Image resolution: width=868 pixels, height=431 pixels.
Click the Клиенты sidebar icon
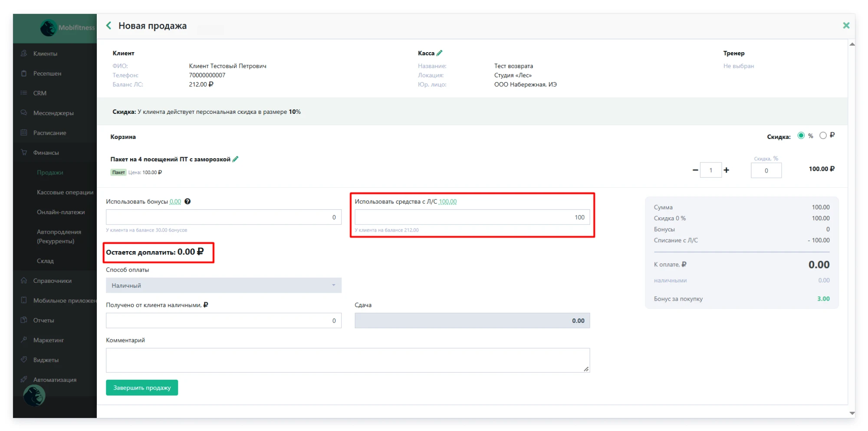24,53
